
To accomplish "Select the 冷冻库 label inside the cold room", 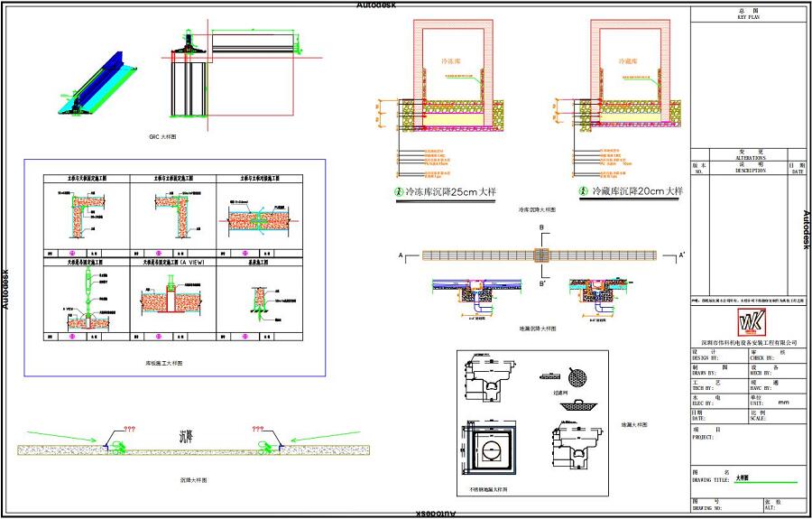I will [x=451, y=61].
